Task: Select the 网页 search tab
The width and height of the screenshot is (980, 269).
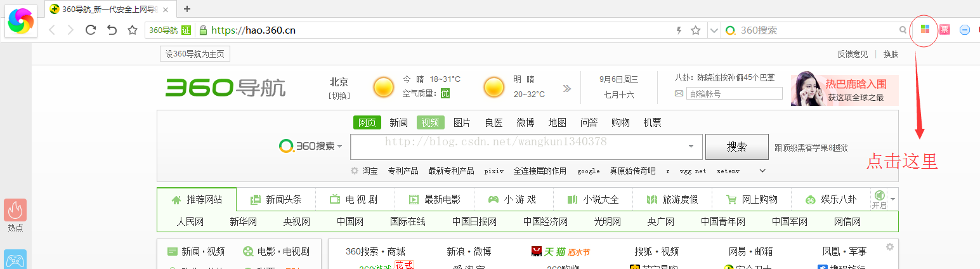Action: pyautogui.click(x=367, y=122)
